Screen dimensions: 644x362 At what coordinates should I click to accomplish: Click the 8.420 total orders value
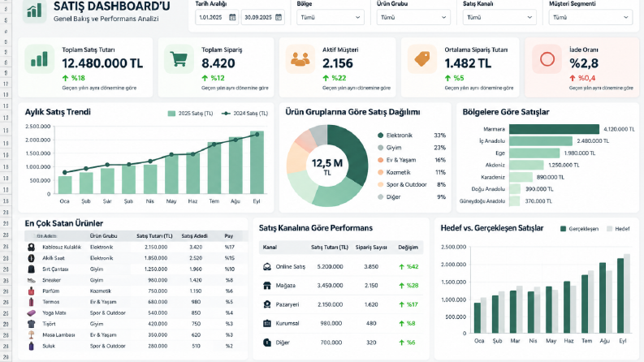[x=218, y=63]
